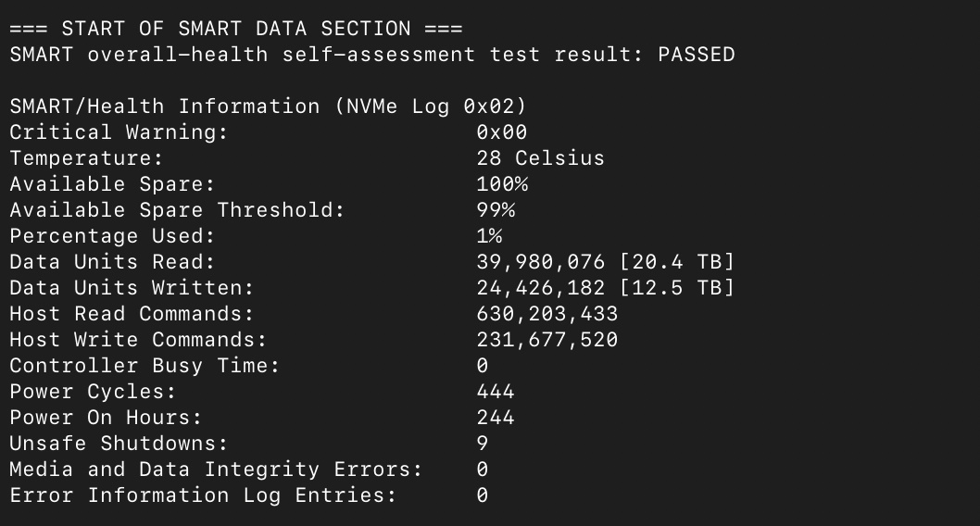Click the Host Read Commands number
The height and width of the screenshot is (526, 980).
(x=547, y=314)
